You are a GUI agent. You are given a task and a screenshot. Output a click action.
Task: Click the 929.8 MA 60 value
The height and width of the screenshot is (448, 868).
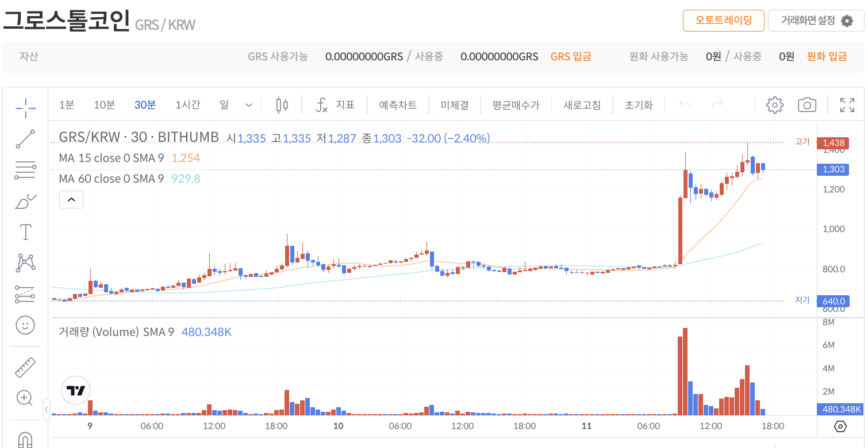186,179
